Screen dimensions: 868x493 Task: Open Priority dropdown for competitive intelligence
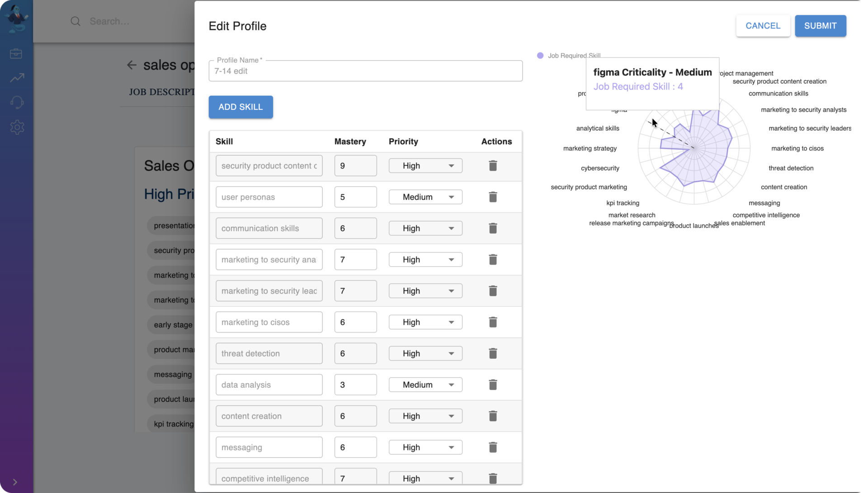425,478
